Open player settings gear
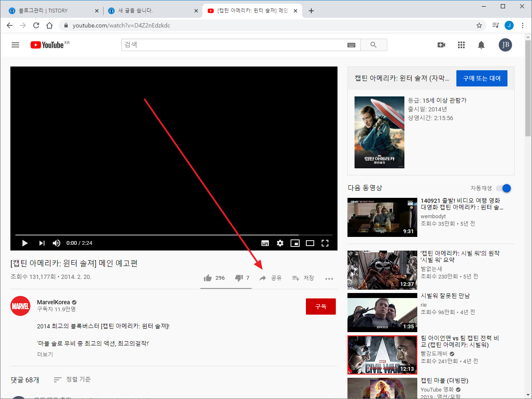Viewport: 532px width, 399px height. click(x=280, y=243)
